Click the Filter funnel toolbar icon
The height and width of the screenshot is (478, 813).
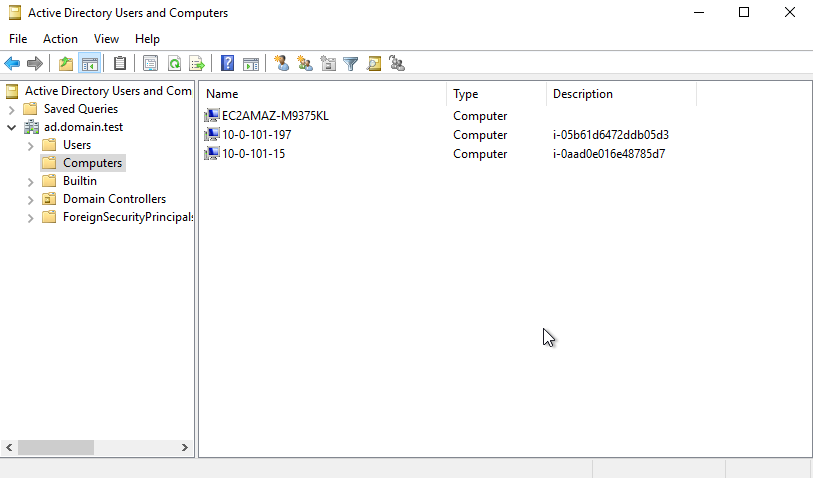[x=351, y=64]
